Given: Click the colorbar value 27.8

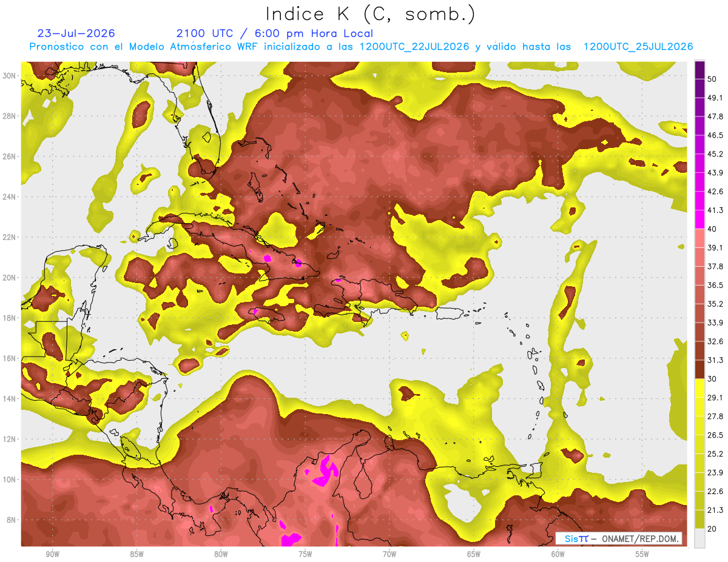Looking at the screenshot, I should pos(715,416).
